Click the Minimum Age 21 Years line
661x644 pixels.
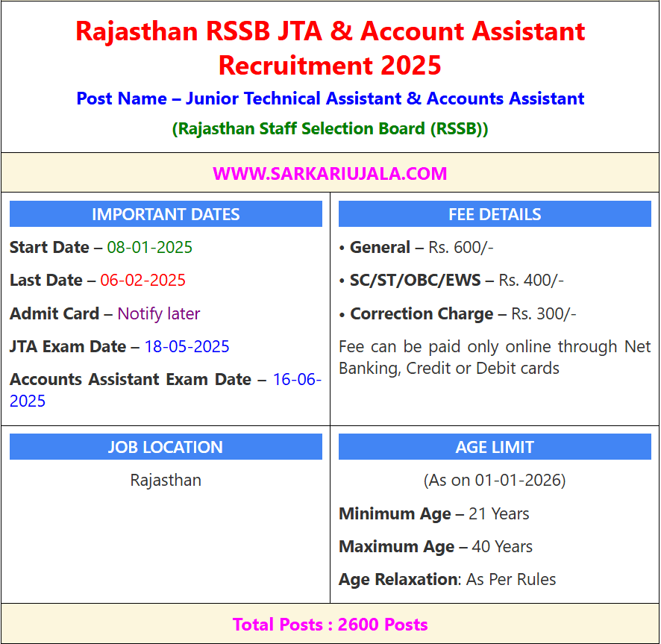(x=434, y=513)
